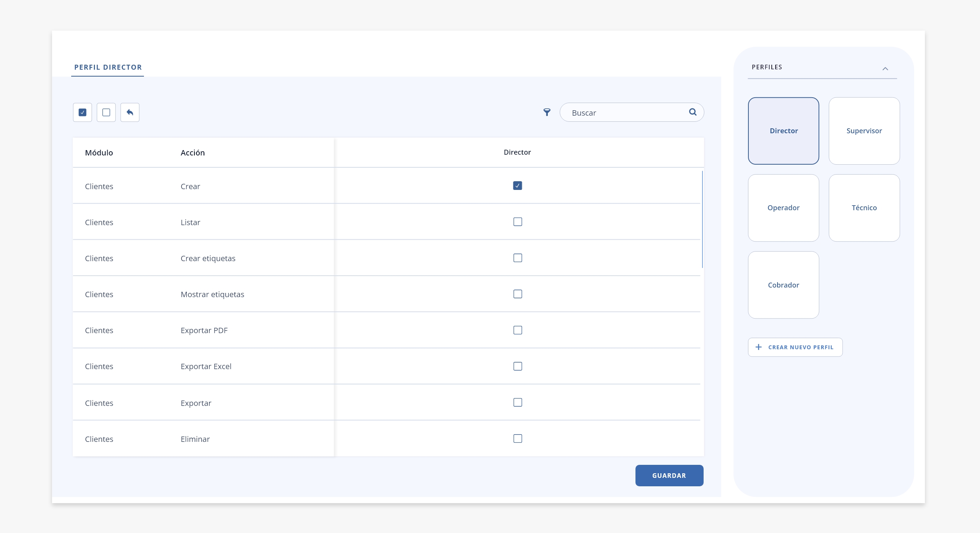Click the deselect-all empty box icon
Viewport: 980px width, 533px height.
[106, 112]
